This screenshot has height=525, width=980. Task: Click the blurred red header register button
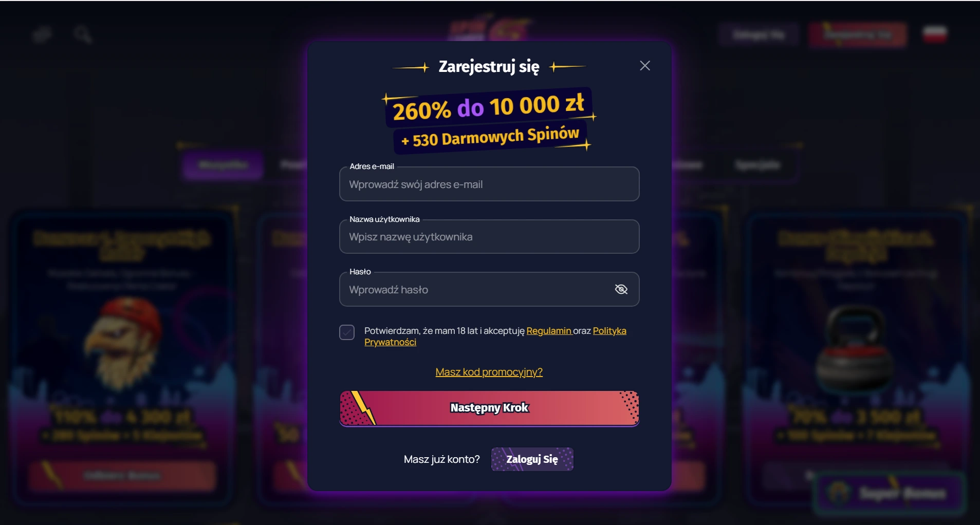tap(858, 35)
